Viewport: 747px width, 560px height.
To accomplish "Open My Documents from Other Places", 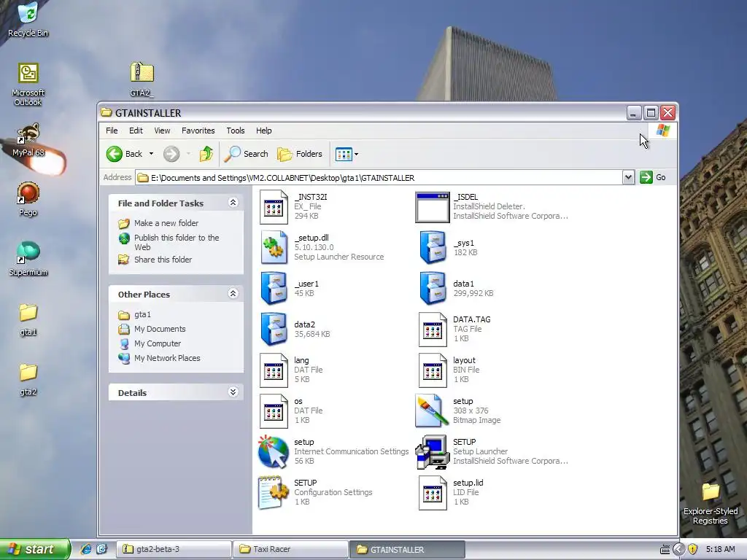I will point(160,329).
